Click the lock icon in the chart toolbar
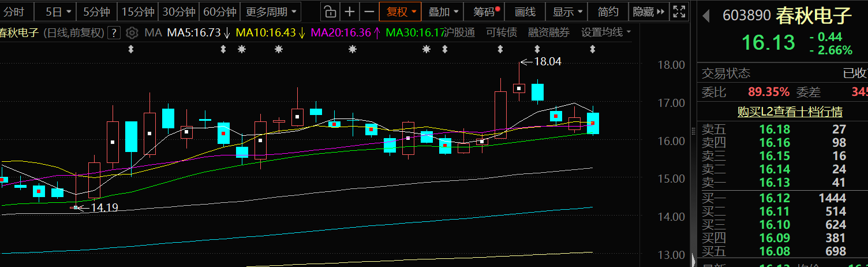The width and height of the screenshot is (868, 267). (329, 12)
